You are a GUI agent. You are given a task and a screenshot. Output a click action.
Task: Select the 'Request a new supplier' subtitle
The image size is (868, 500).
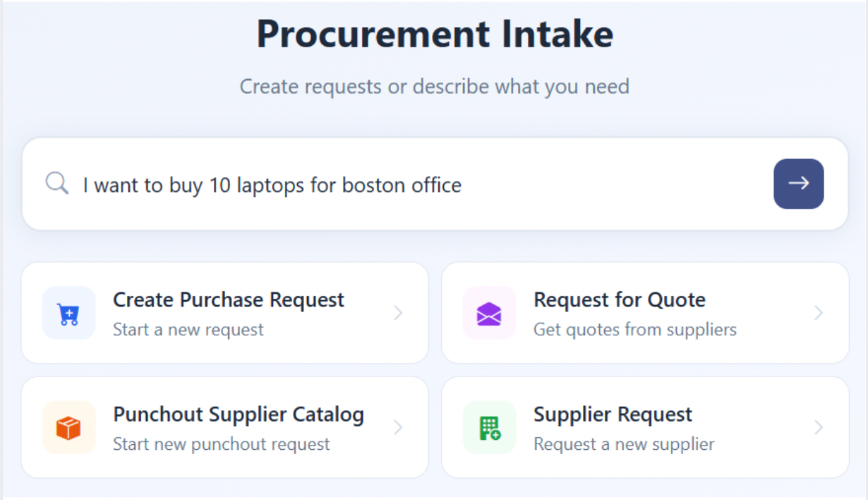[x=624, y=444]
